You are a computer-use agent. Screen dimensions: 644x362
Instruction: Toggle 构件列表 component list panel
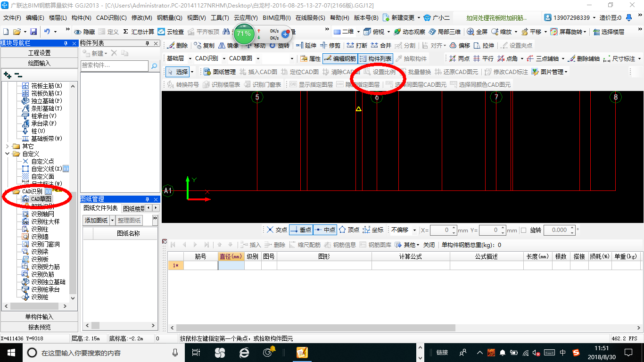(375, 59)
